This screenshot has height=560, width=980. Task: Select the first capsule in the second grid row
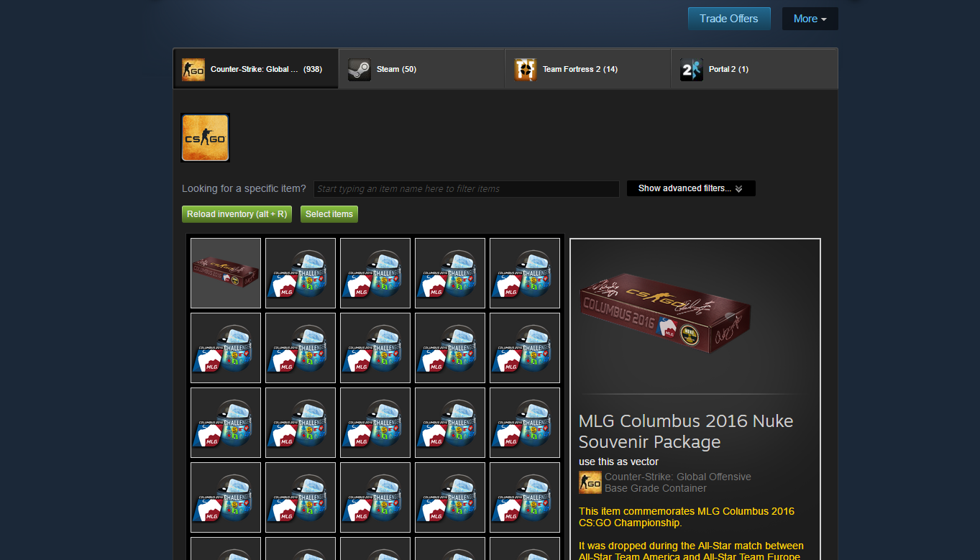[x=226, y=348]
